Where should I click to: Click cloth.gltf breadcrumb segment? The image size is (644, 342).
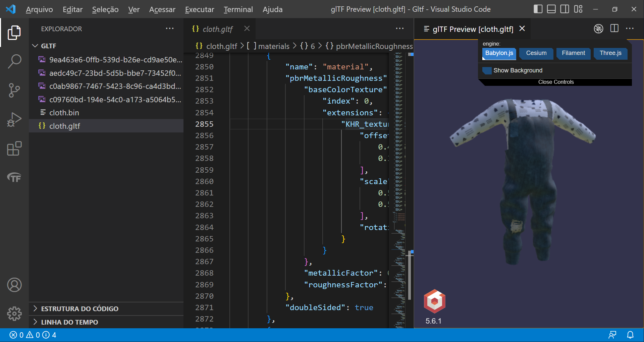click(x=217, y=46)
